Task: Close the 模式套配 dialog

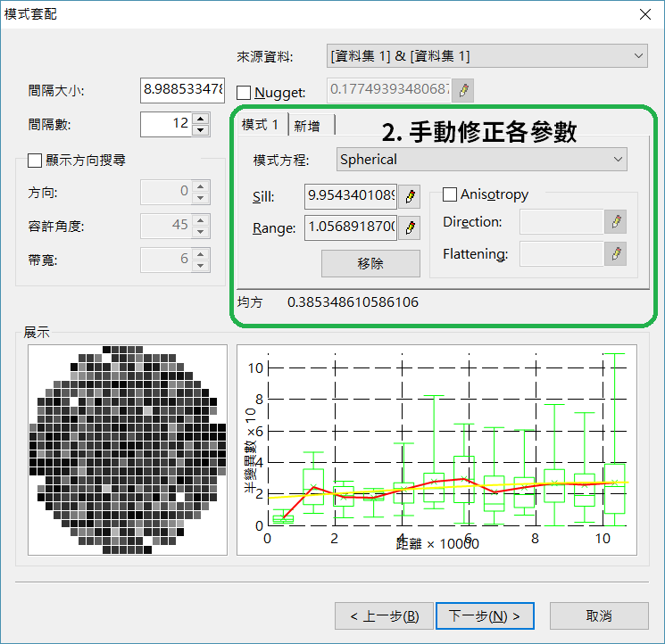Action: (645, 14)
